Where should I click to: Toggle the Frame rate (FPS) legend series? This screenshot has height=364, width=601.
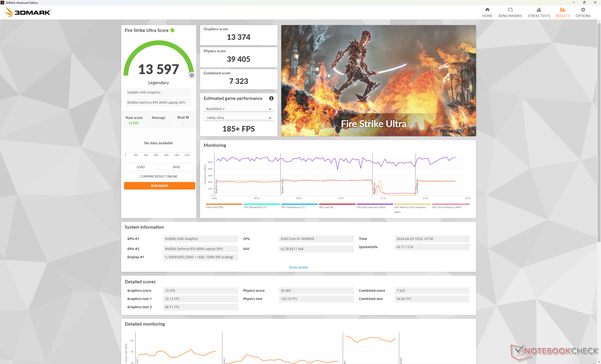(215, 207)
